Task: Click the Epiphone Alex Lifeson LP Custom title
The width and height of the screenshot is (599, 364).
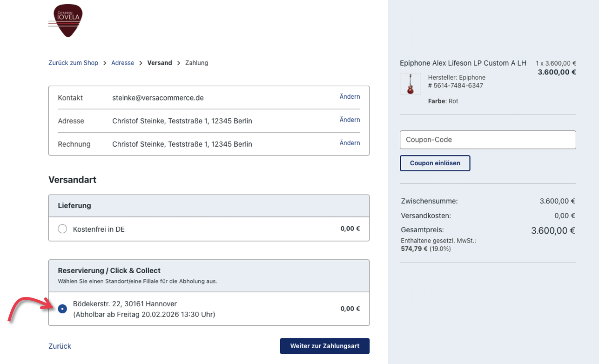Action: [463, 63]
